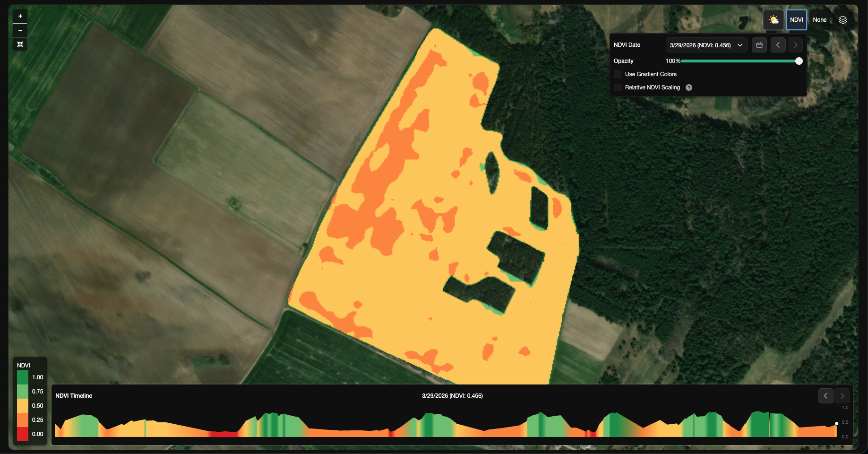This screenshot has height=454, width=868.
Task: Click the zoom in button
Action: 20,16
